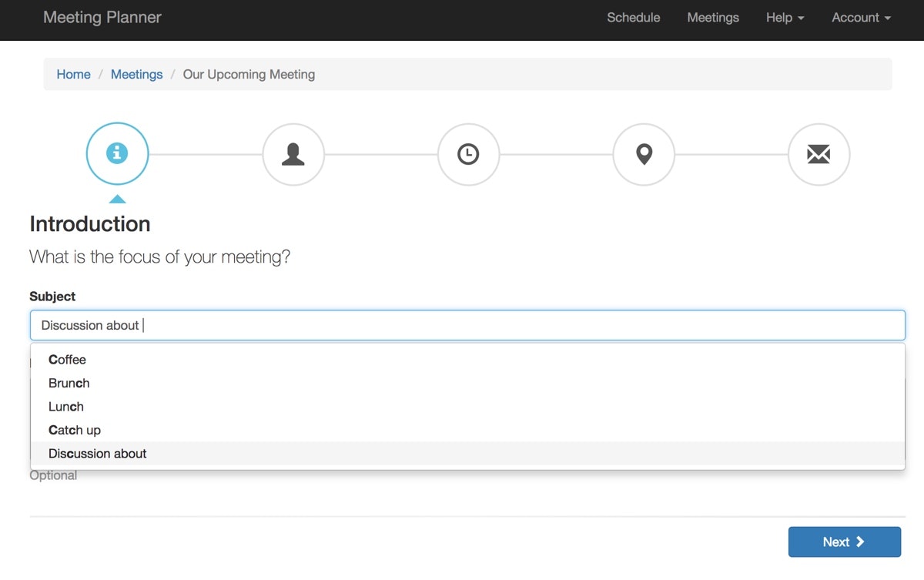
Task: Click the chevron arrow inside the Next button
Action: (x=860, y=541)
